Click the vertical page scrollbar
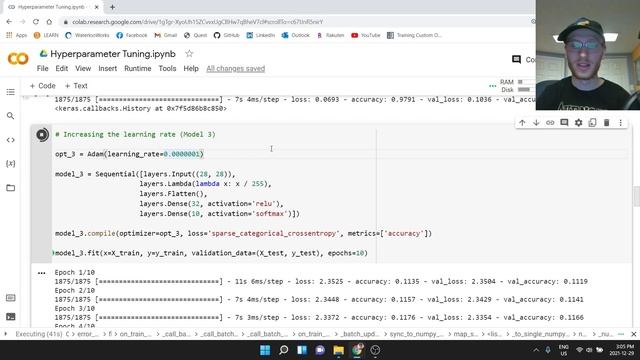640x360 pixels. pos(637,197)
